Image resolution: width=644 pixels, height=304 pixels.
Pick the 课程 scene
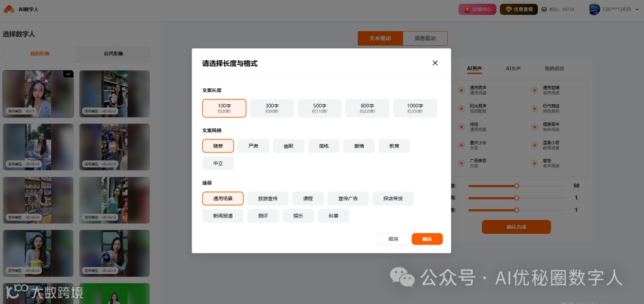[308, 198]
